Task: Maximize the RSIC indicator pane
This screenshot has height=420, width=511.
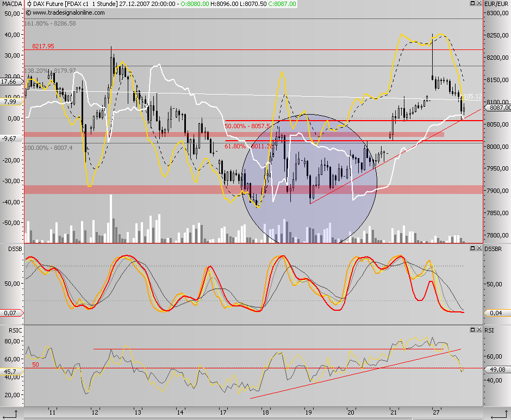Action: click(x=472, y=330)
